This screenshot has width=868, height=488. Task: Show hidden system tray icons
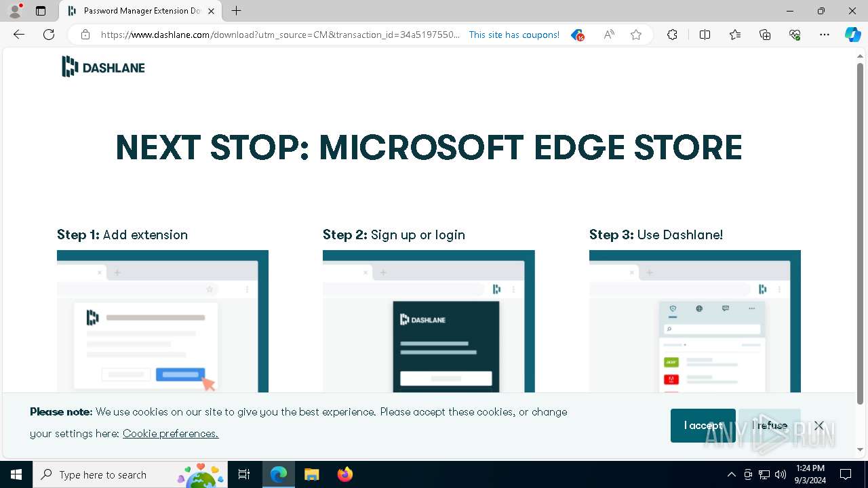[x=731, y=474]
